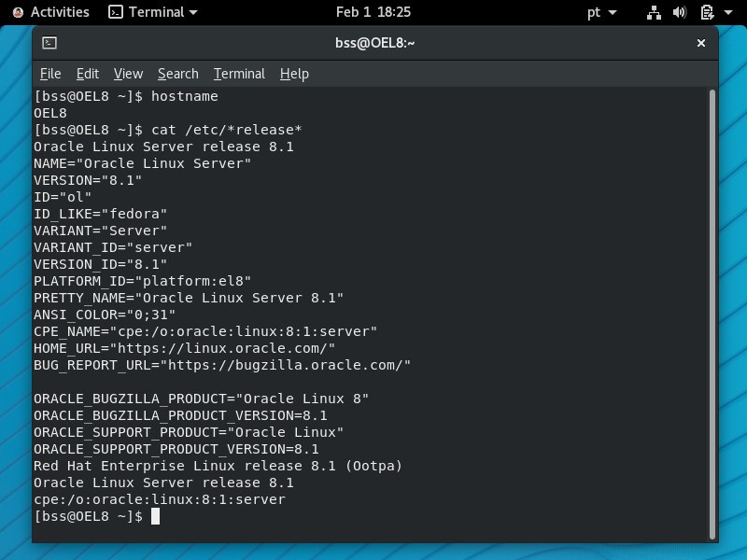Click the 'cat /etc/*release*' command

click(227, 130)
